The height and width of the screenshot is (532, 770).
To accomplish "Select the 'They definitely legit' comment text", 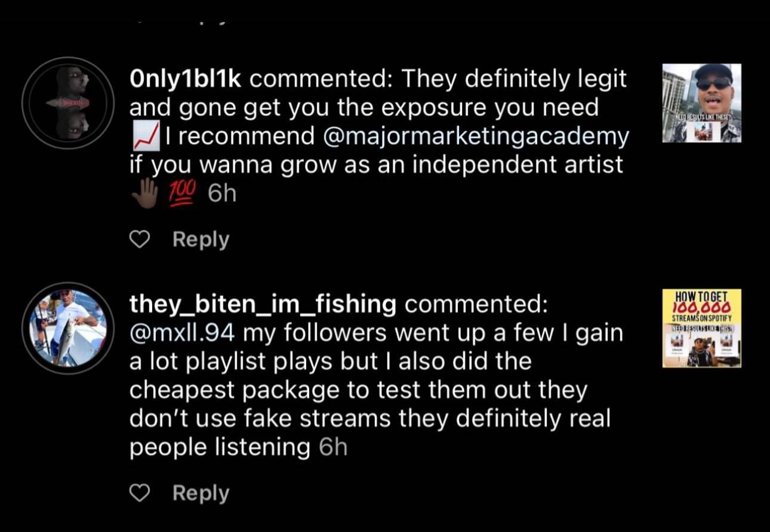I will tap(513, 79).
